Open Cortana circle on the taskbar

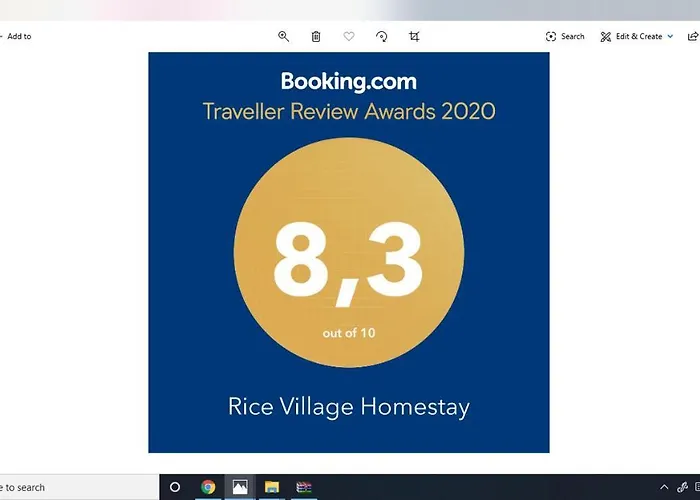[x=175, y=487]
